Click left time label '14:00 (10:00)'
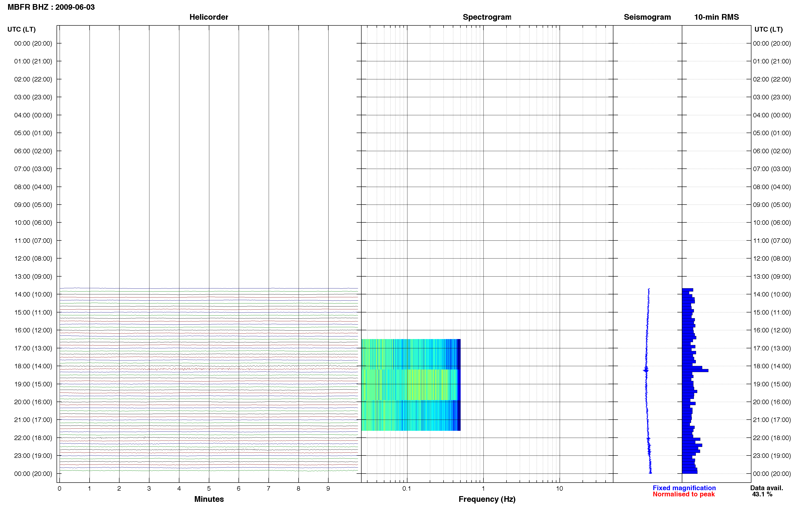The image size is (812, 508). point(33,294)
